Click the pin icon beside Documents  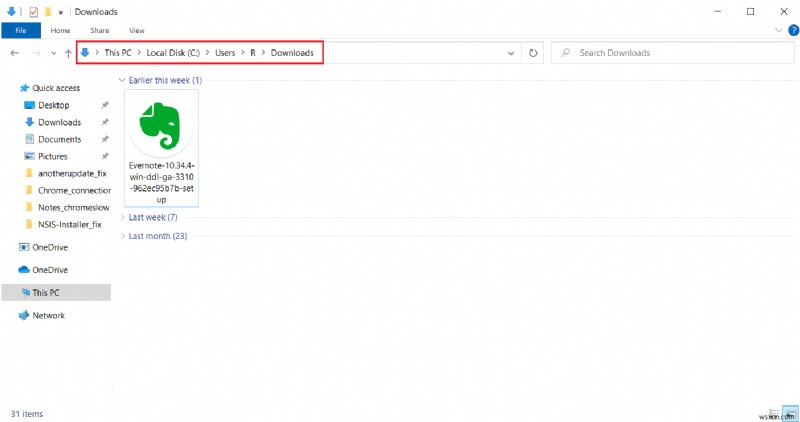click(105, 139)
